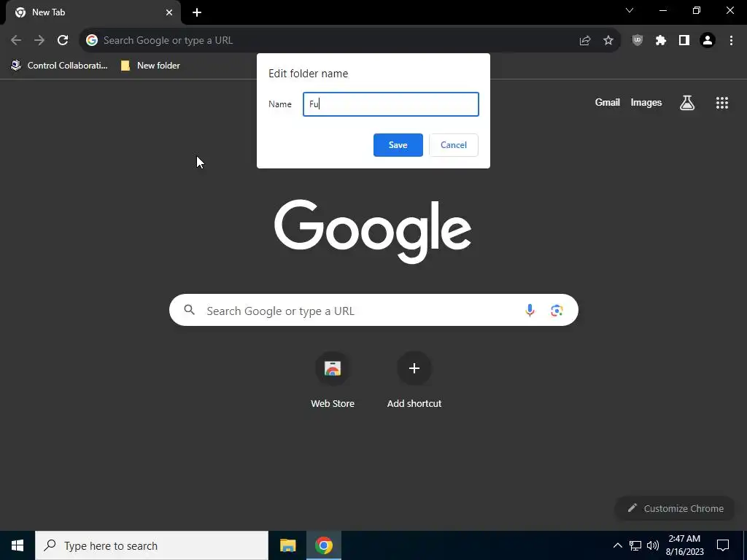Open a new tab with the plus button
This screenshot has width=747, height=560.
197,12
